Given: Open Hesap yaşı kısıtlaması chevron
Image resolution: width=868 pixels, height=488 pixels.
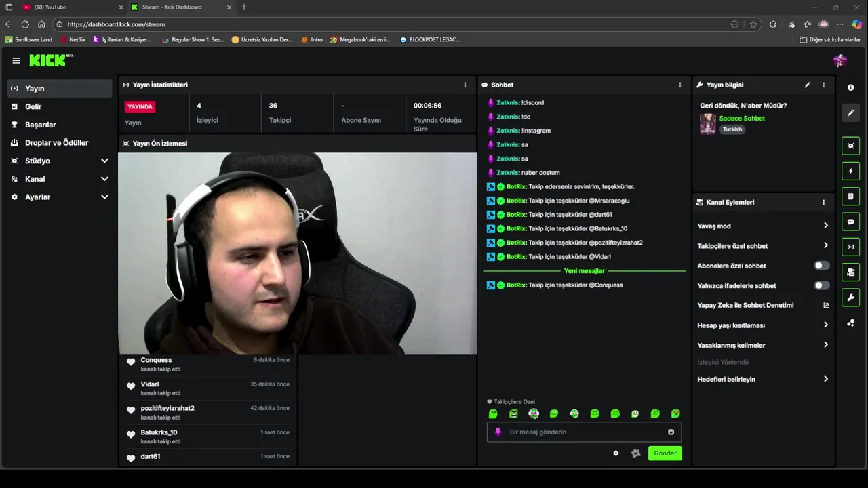Looking at the screenshot, I should coord(825,325).
